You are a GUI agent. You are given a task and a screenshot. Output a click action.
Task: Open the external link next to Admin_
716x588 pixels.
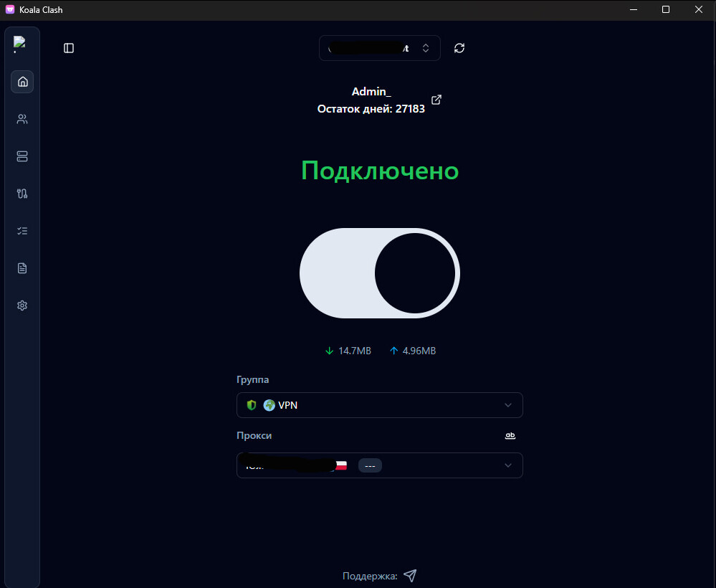pos(436,100)
